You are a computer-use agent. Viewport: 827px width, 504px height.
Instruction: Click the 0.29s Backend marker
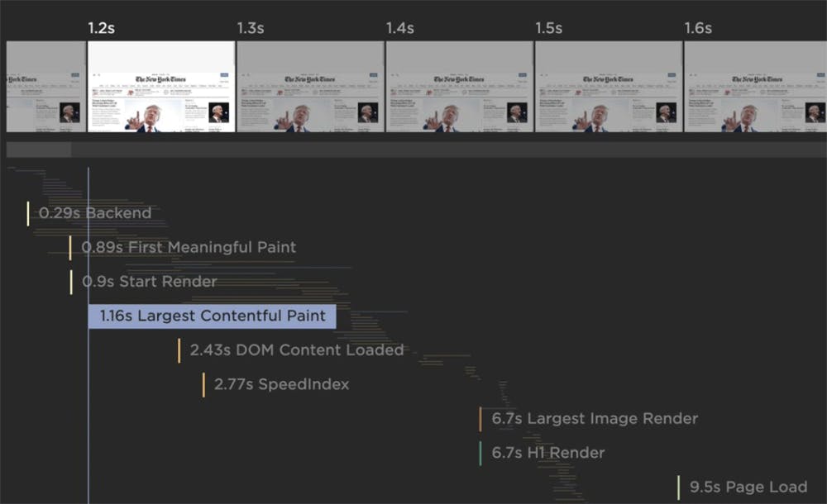[x=95, y=213]
